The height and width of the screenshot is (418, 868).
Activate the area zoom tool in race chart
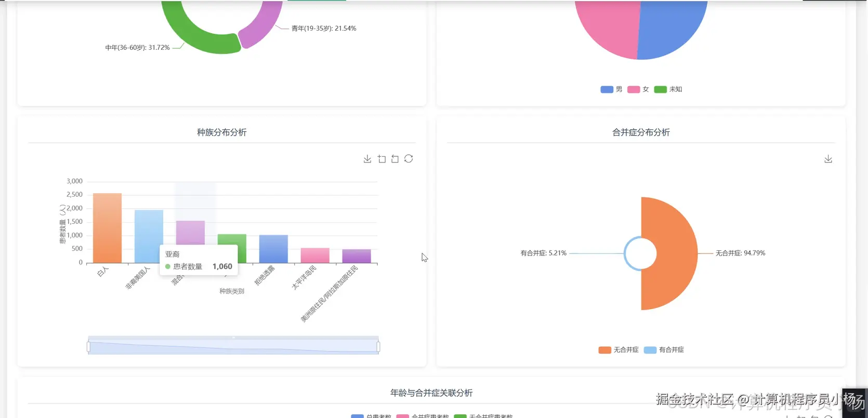point(382,159)
